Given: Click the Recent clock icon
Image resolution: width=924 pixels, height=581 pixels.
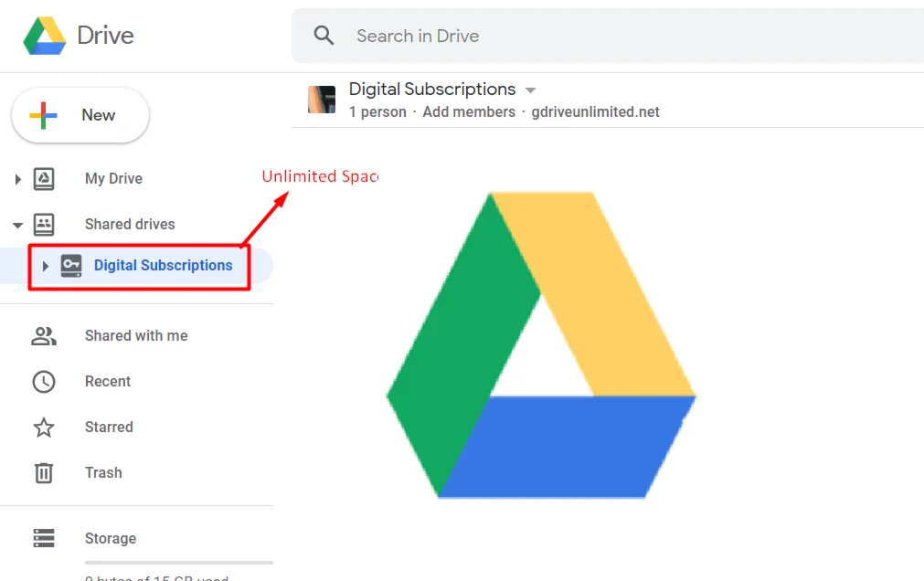Looking at the screenshot, I should pos(44,382).
